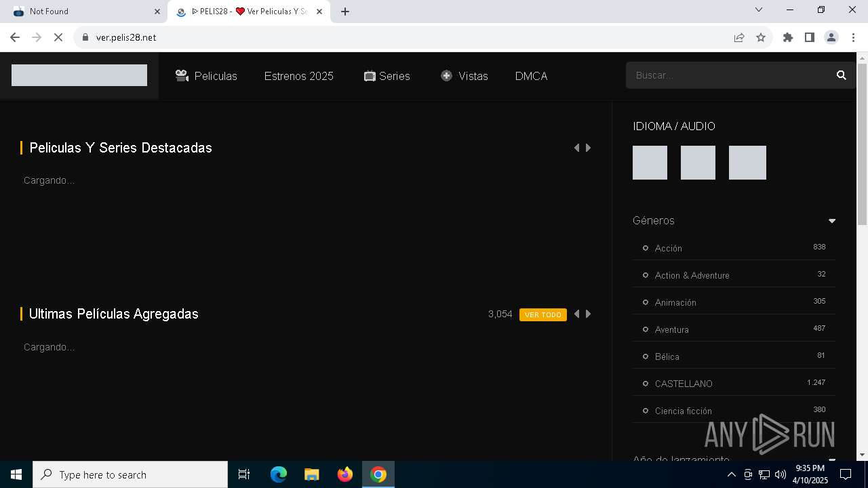Image resolution: width=868 pixels, height=488 pixels.
Task: Select the first idioma flag placeholder
Action: (650, 163)
